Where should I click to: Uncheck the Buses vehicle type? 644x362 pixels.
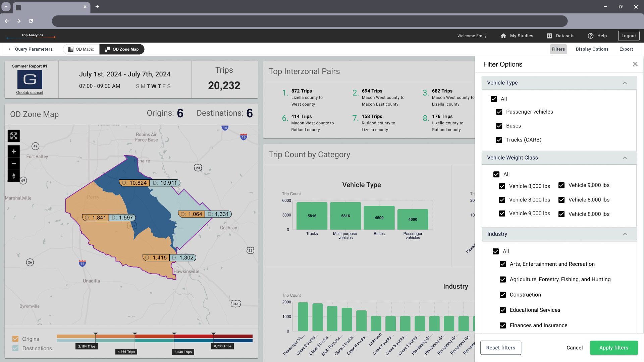[x=499, y=126]
